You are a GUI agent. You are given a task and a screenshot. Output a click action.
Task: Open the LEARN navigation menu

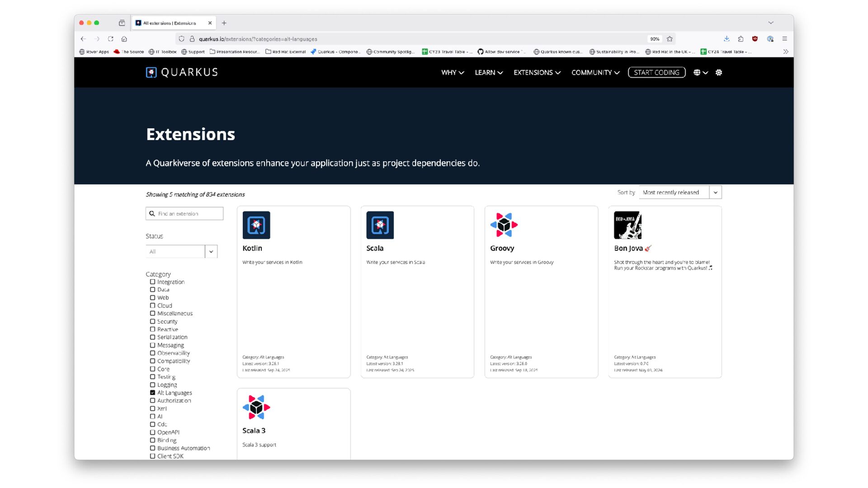(488, 72)
